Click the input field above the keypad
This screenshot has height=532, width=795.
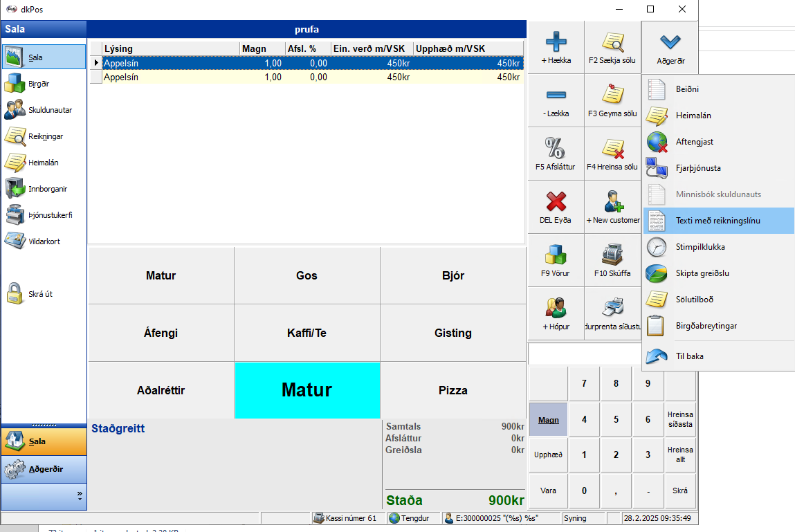click(x=585, y=354)
